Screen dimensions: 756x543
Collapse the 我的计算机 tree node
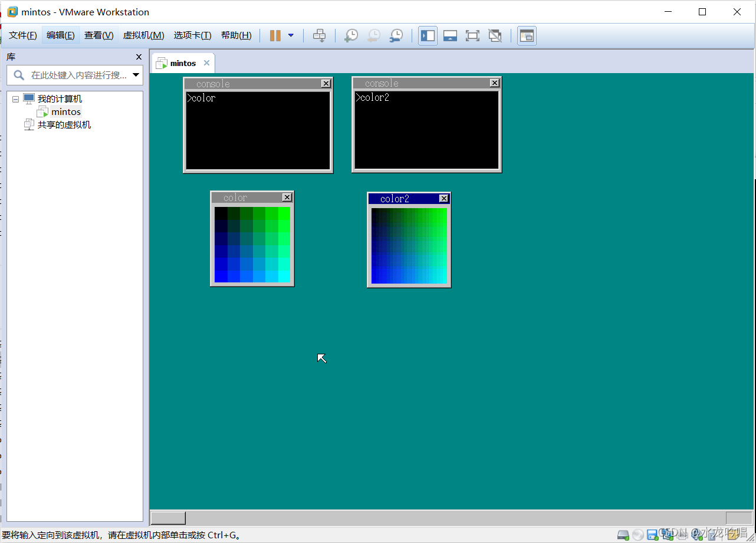[x=15, y=99]
